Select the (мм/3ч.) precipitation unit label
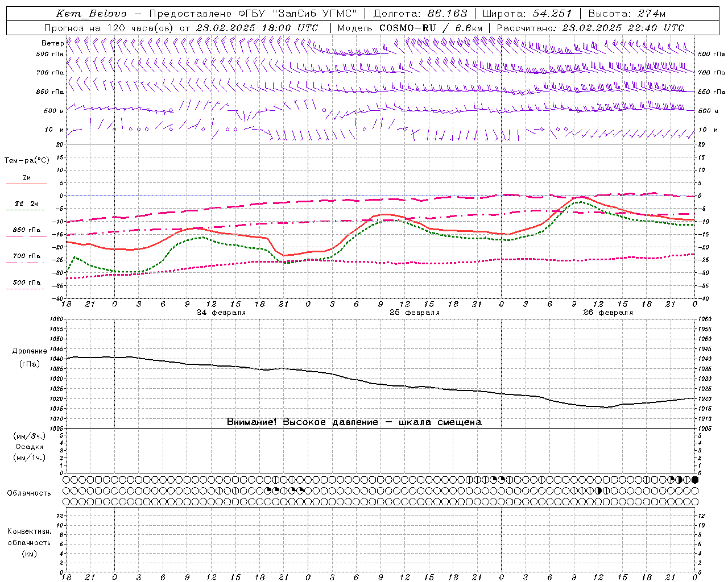 point(30,436)
